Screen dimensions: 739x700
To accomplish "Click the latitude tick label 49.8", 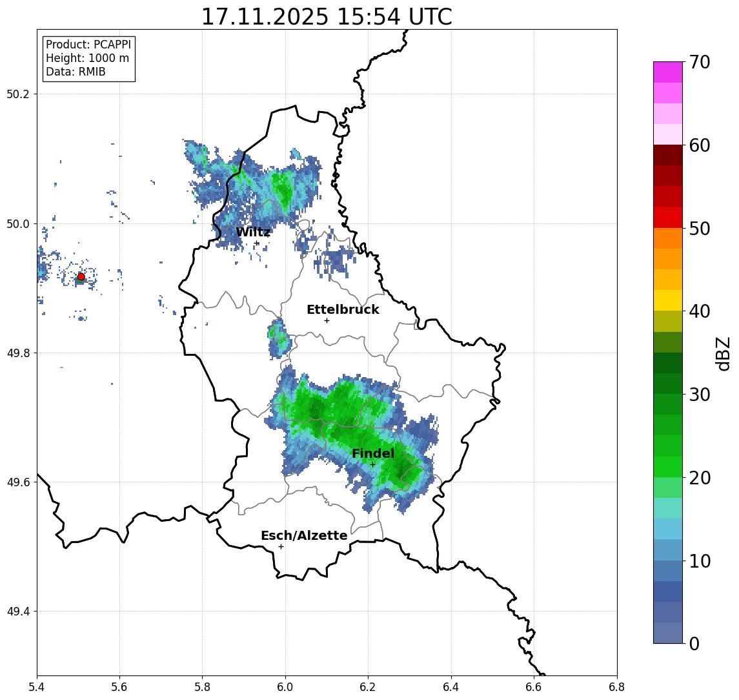I will tap(18, 353).
